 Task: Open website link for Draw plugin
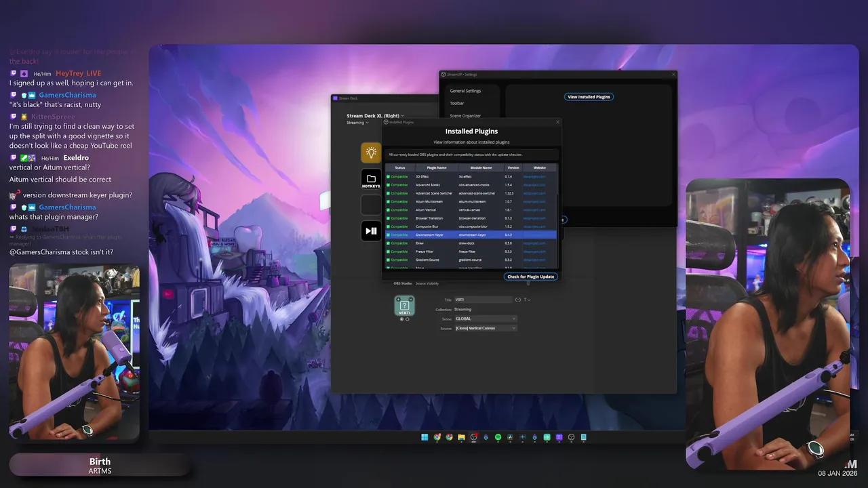coord(534,243)
